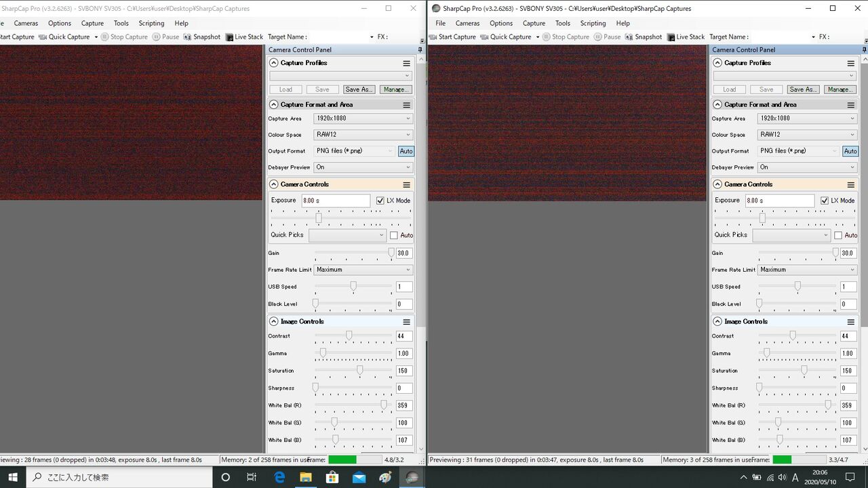Click White Bal (R) slider thumb in left window
This screenshot has height=488, width=868.
384,405
